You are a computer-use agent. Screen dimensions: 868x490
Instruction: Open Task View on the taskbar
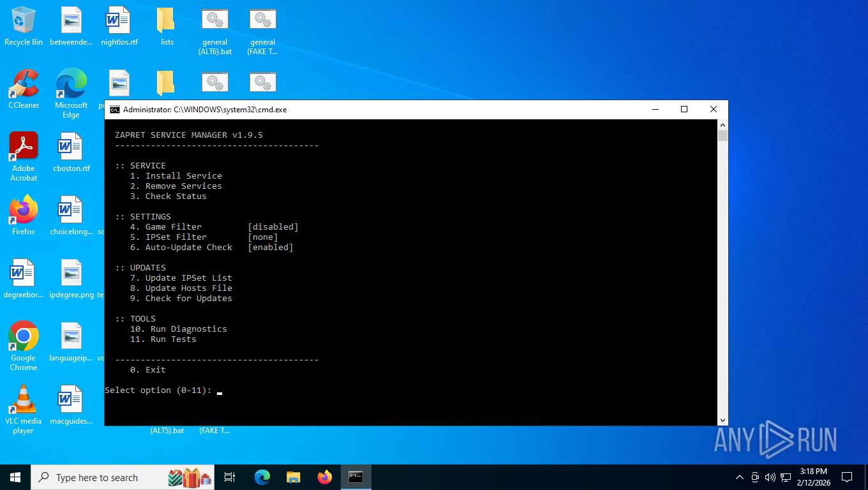tap(230, 477)
